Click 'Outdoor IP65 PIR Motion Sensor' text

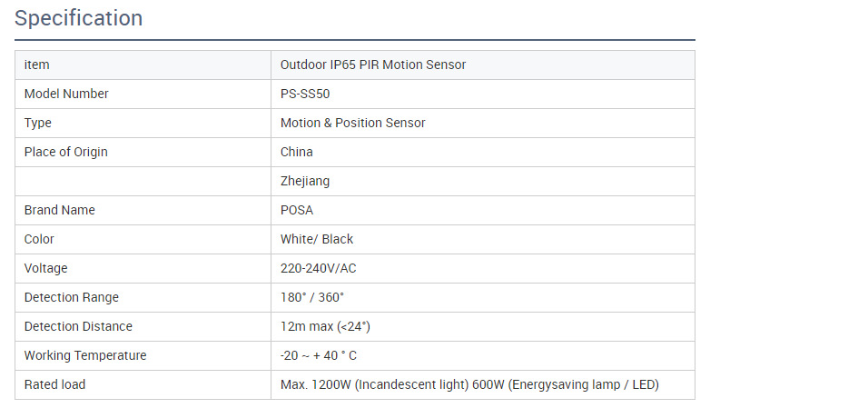click(373, 65)
